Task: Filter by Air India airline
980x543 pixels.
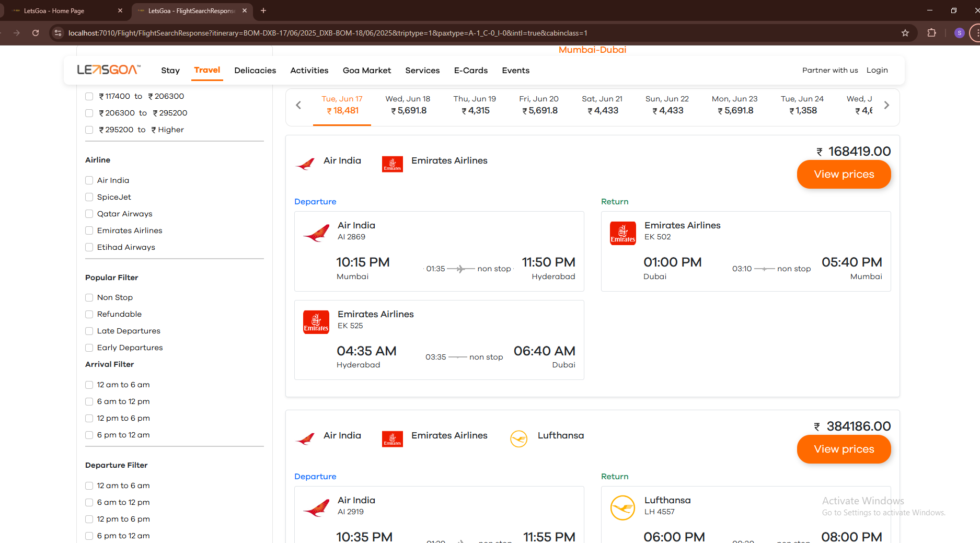Action: pyautogui.click(x=89, y=181)
